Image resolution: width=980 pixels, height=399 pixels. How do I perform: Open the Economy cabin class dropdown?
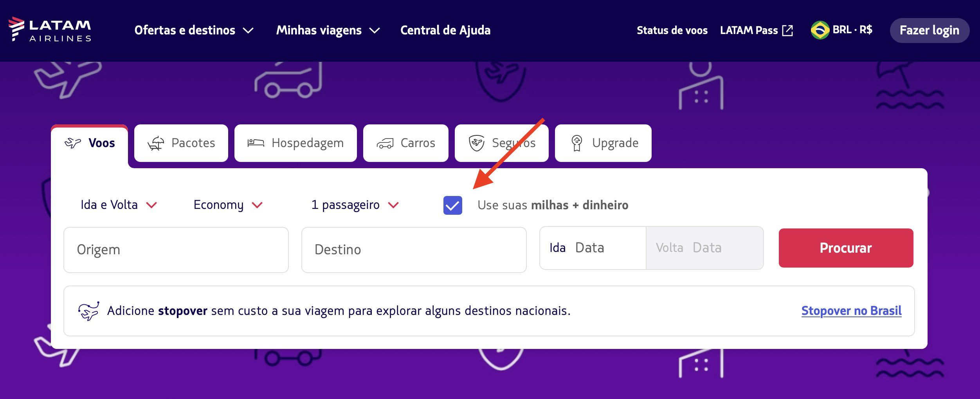pos(228,205)
